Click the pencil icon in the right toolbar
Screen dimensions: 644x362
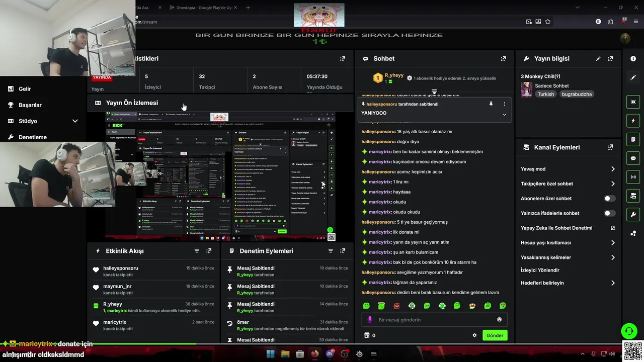pyautogui.click(x=633, y=77)
